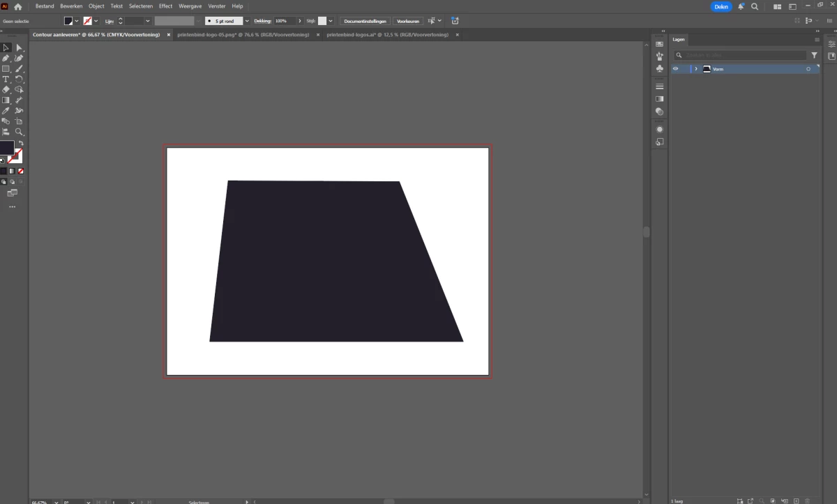
Task: Select the Eraser tool
Action: 6,90
